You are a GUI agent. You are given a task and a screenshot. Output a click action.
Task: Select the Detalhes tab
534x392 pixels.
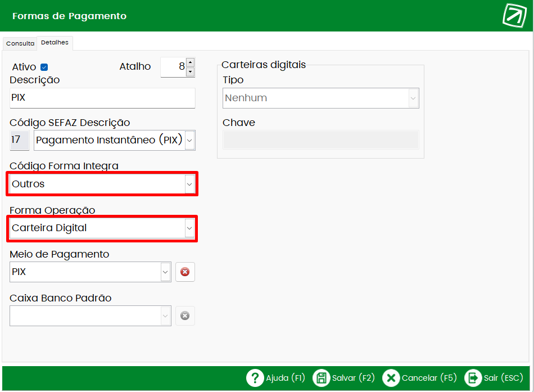[x=55, y=43]
